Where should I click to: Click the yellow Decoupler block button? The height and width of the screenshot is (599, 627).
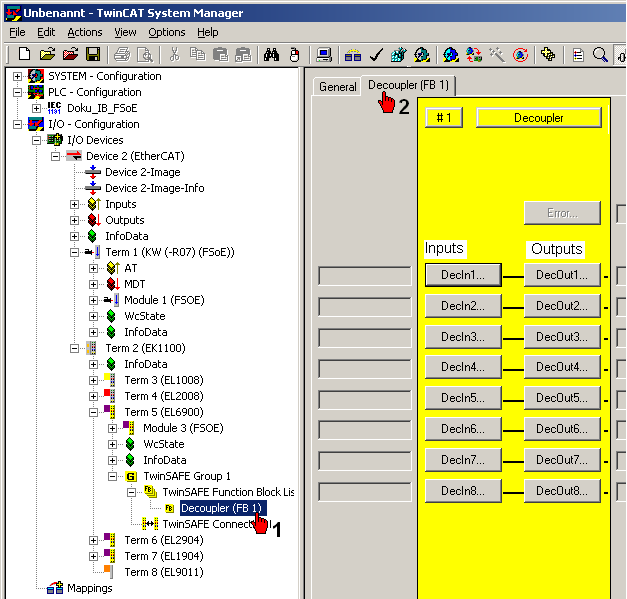pyautogui.click(x=539, y=118)
